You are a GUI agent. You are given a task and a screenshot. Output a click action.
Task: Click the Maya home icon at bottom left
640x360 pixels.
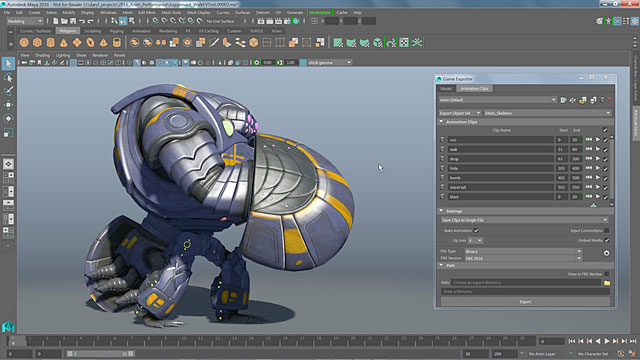pos(8,327)
